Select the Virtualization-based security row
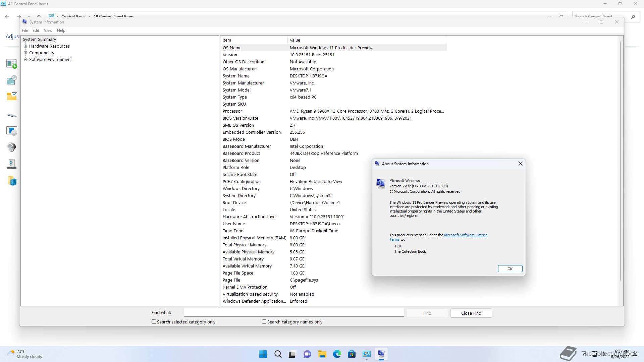Image resolution: width=644 pixels, height=362 pixels. [334, 294]
